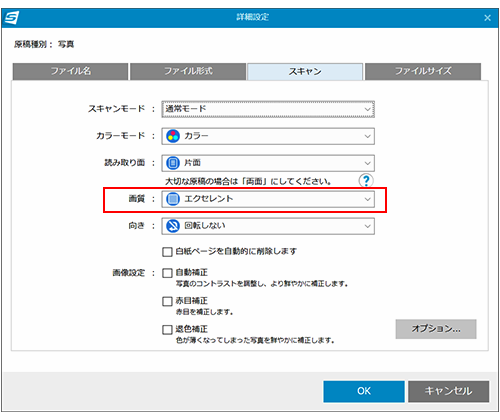This screenshot has height=420, width=500.
Task: Check the 赤目補正 option
Action: [x=167, y=301]
